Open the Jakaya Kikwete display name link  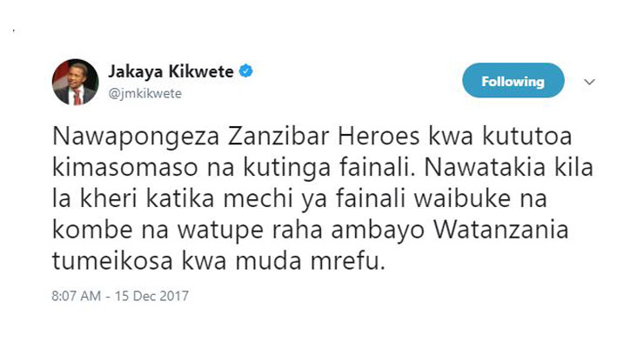(x=171, y=71)
